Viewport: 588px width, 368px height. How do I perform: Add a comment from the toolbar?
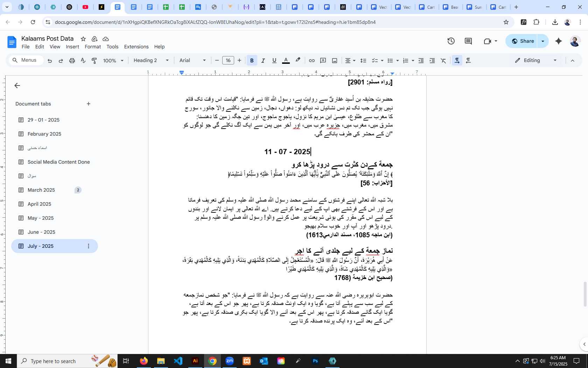[323, 61]
